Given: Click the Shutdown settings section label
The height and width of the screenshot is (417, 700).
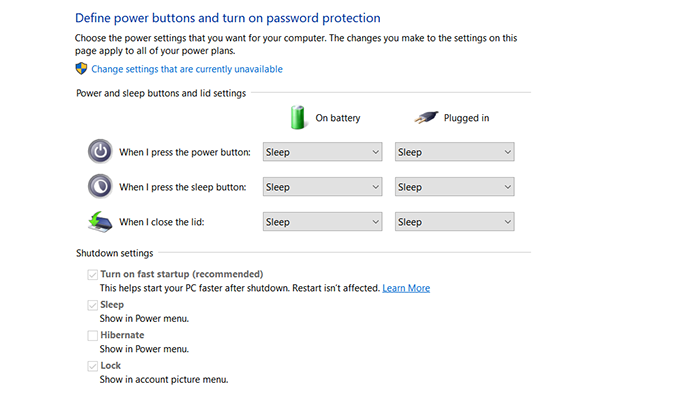Looking at the screenshot, I should [114, 253].
